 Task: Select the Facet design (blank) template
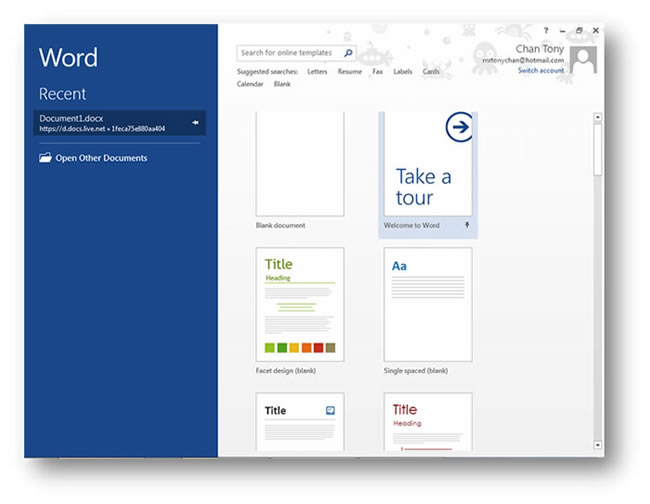pos(299,305)
